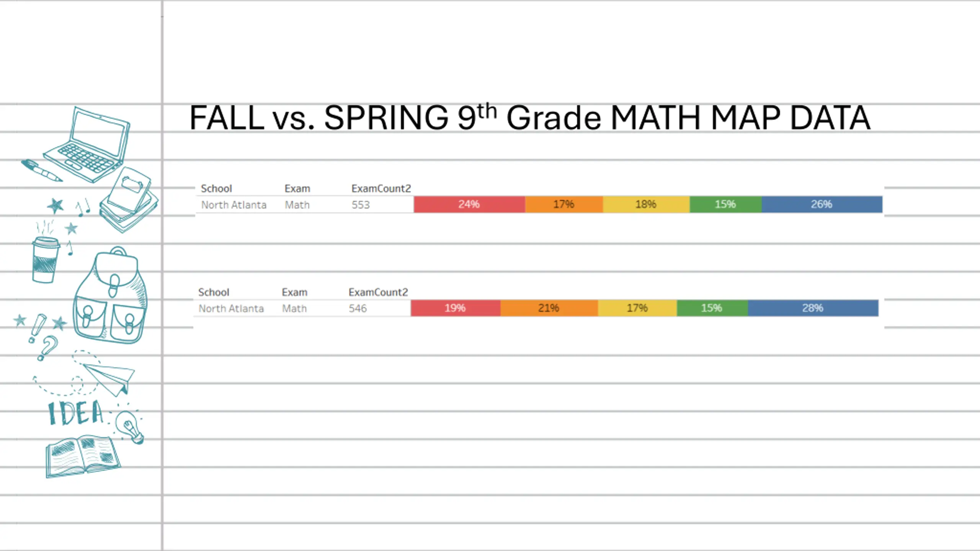Select the blue 28% bar segment
The image size is (980, 551).
[813, 308]
